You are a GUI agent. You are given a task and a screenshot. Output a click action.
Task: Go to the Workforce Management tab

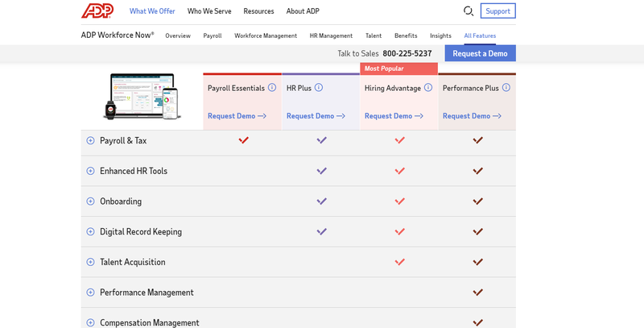pyautogui.click(x=266, y=35)
